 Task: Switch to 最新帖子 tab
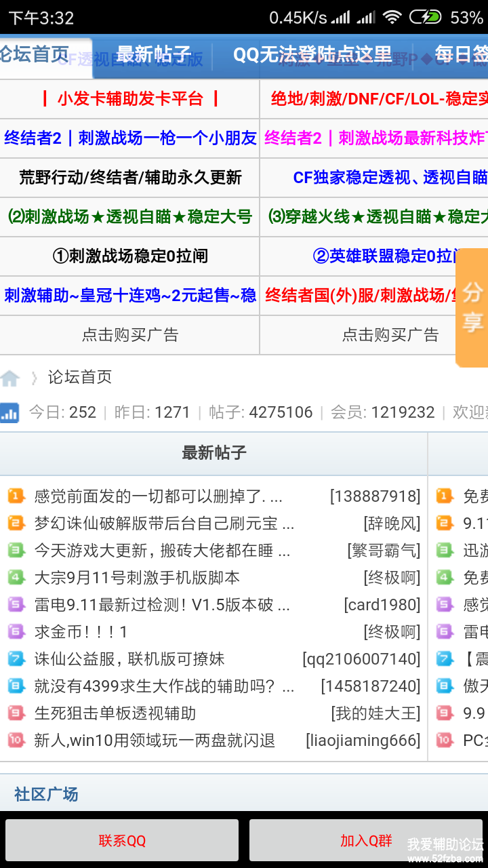click(154, 55)
